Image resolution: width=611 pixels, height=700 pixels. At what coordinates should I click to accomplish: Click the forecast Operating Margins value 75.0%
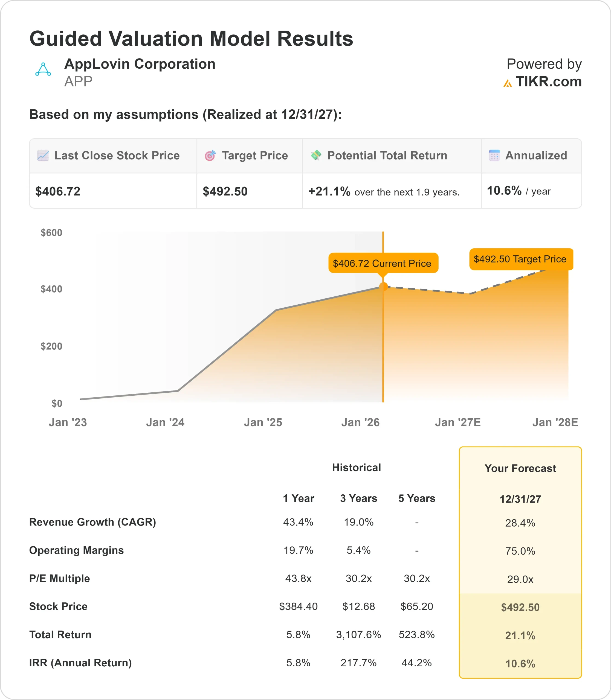[x=520, y=551]
